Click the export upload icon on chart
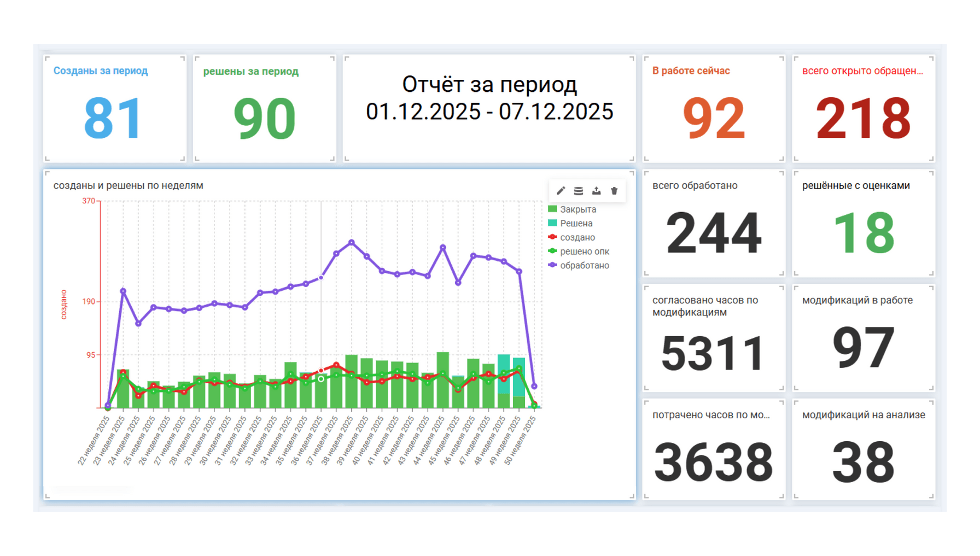This screenshot has width=980, height=556. [x=596, y=191]
